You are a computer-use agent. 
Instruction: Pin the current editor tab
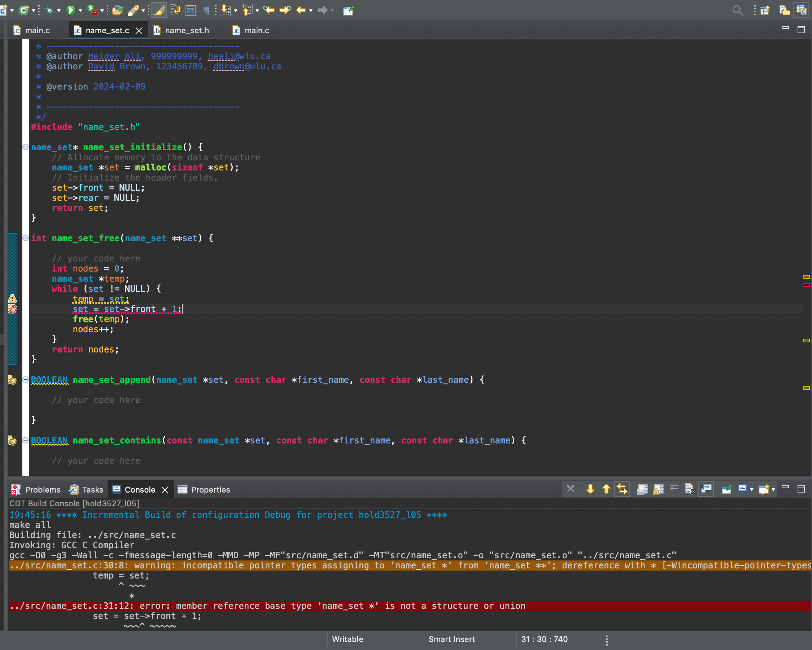tap(348, 10)
